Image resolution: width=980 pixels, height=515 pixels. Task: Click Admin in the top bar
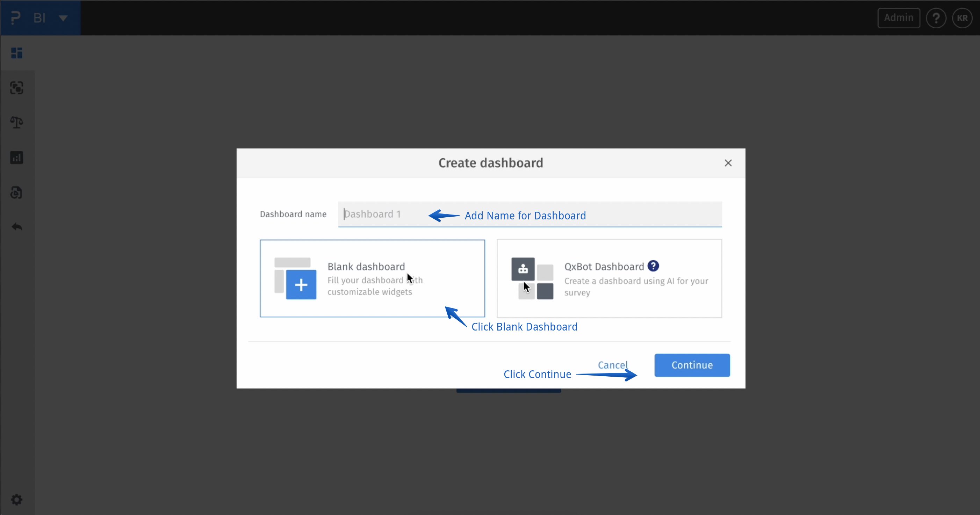(899, 18)
